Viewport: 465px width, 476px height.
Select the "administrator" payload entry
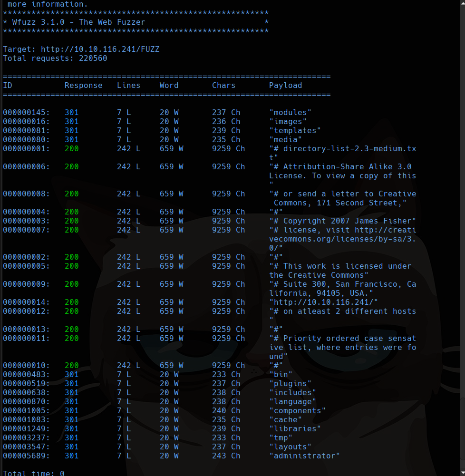pyautogui.click(x=304, y=456)
